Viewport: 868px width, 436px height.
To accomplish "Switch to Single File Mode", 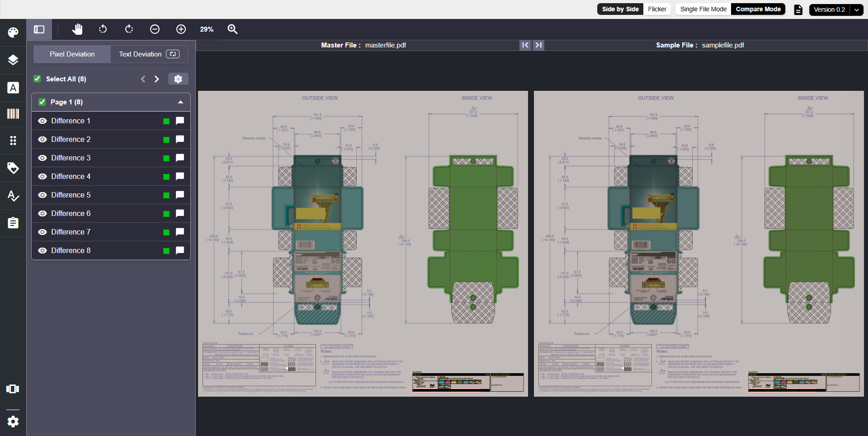I will tap(703, 9).
